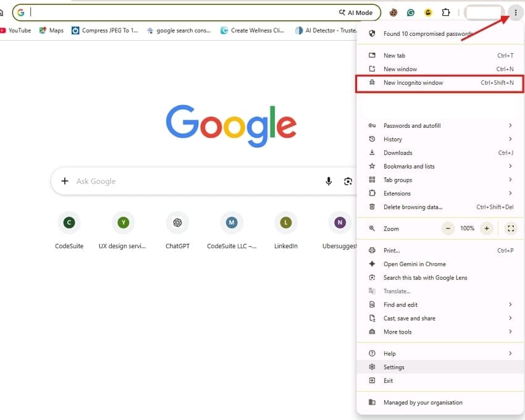Choose Exit from the menu
525x420 pixels.
(x=440, y=381)
